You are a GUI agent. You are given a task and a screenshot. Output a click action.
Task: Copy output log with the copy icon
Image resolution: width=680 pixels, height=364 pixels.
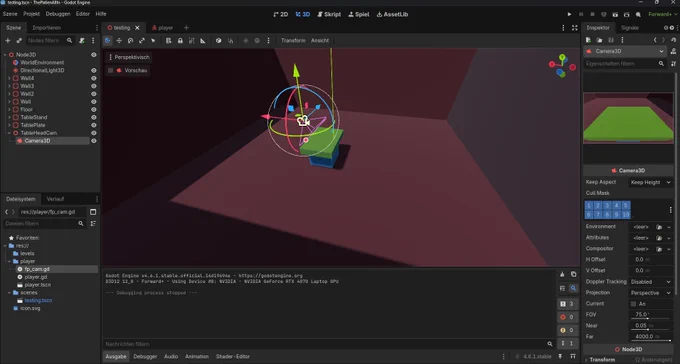pos(574,274)
